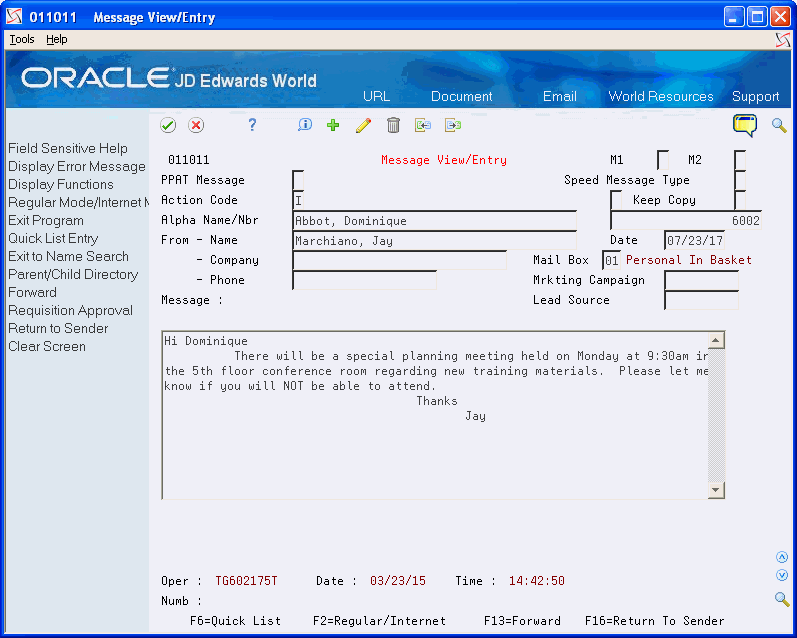Image resolution: width=797 pixels, height=638 pixels.
Task: Click the Mail Box field showing 01
Action: pyautogui.click(x=611, y=260)
